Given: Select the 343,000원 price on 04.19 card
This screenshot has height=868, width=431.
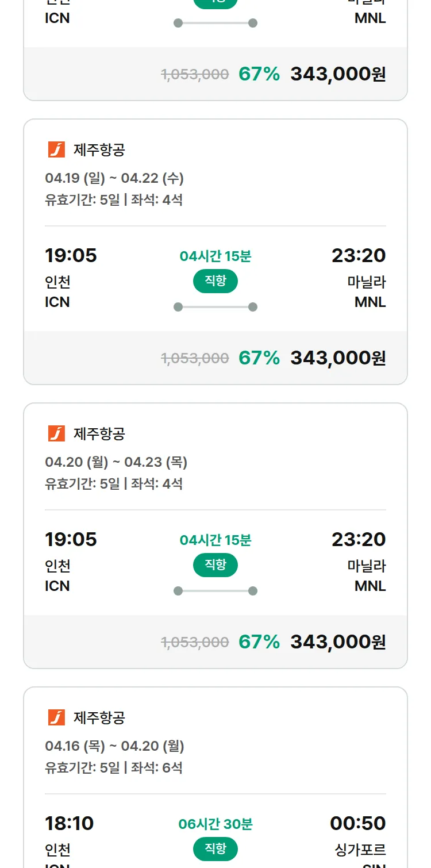Looking at the screenshot, I should point(338,358).
